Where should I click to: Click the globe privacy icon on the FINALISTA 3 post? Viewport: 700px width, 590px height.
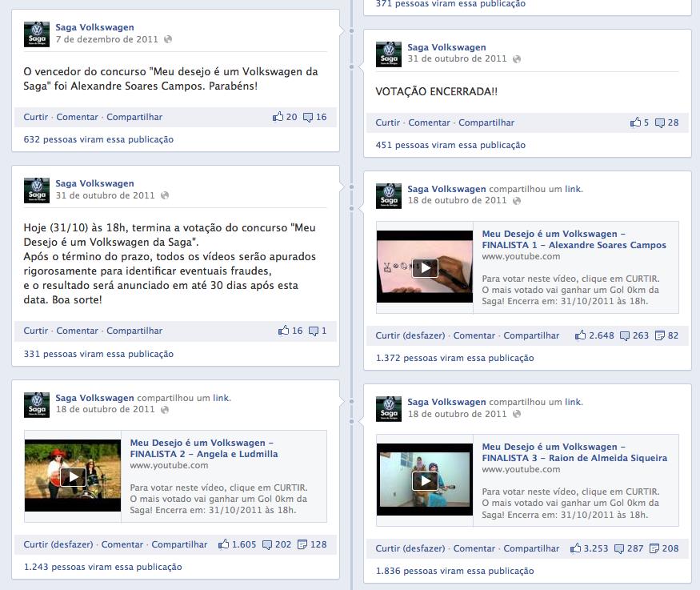pos(517,414)
